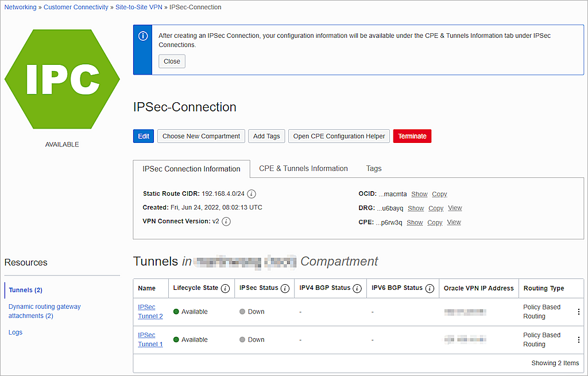Open the actions menu for IPSec Tunnel 2
Image resolution: width=588 pixels, height=376 pixels.
(x=578, y=312)
